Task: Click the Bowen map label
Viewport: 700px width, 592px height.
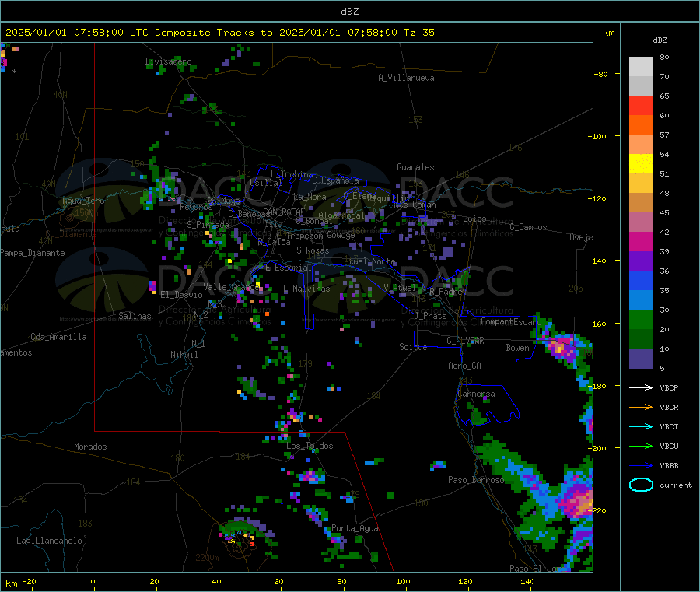Action: click(x=517, y=347)
